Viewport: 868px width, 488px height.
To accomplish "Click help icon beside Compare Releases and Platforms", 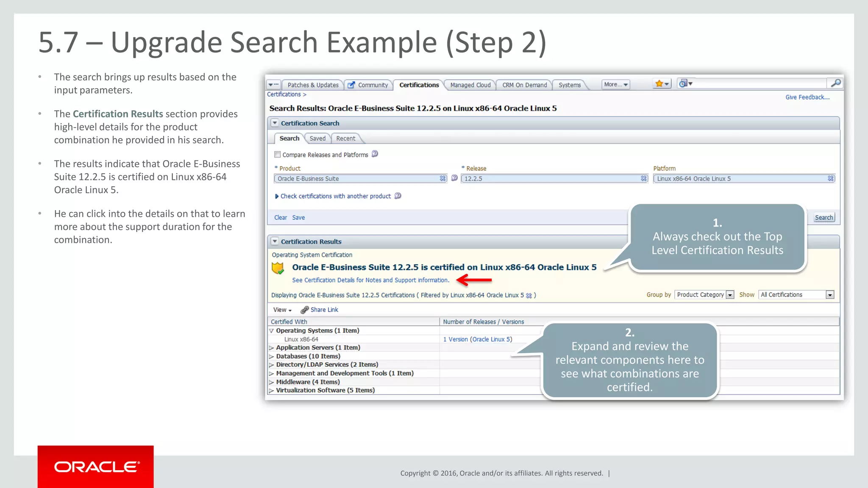I will (x=375, y=154).
